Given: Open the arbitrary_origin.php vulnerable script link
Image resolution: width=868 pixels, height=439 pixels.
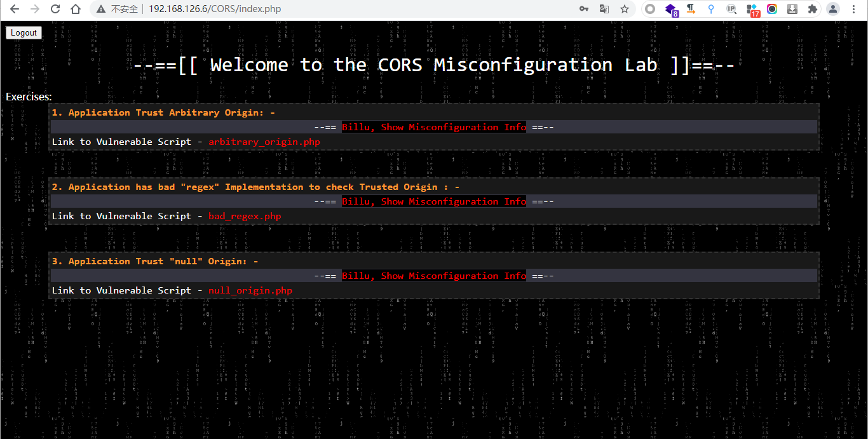Looking at the screenshot, I should [x=264, y=142].
